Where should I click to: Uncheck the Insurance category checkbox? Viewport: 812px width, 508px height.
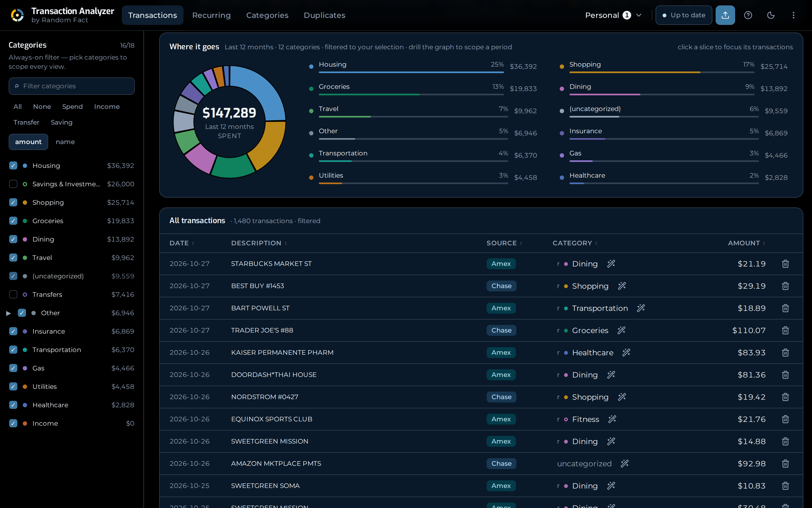(13, 331)
